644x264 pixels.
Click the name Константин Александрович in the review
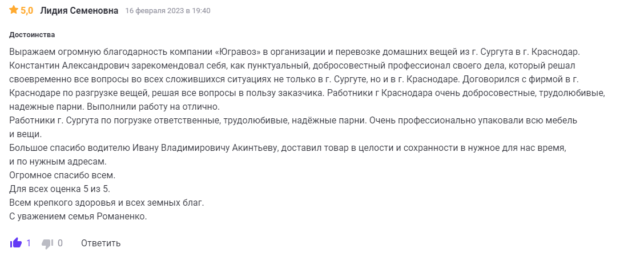point(70,66)
